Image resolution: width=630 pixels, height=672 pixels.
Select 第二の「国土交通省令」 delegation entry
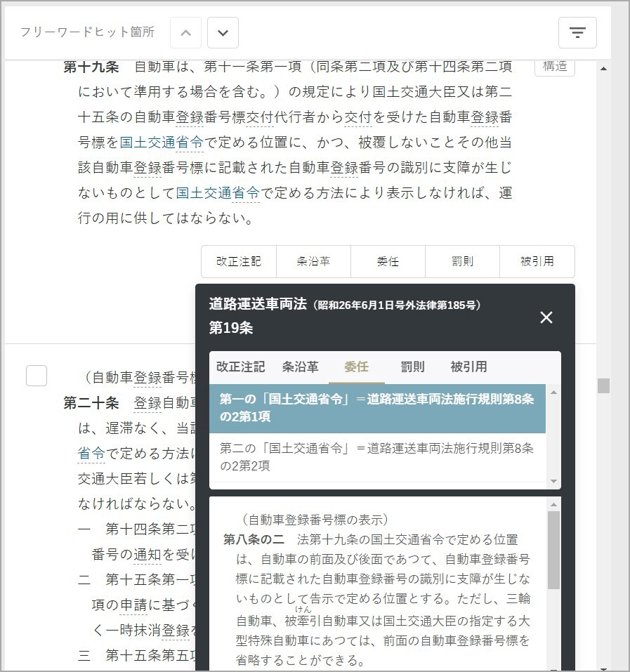tap(377, 457)
